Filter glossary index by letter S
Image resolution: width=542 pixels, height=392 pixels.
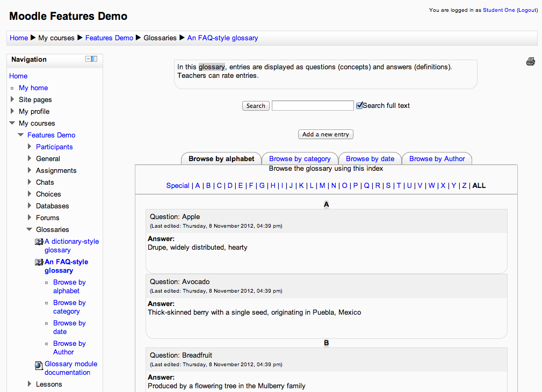click(x=388, y=186)
